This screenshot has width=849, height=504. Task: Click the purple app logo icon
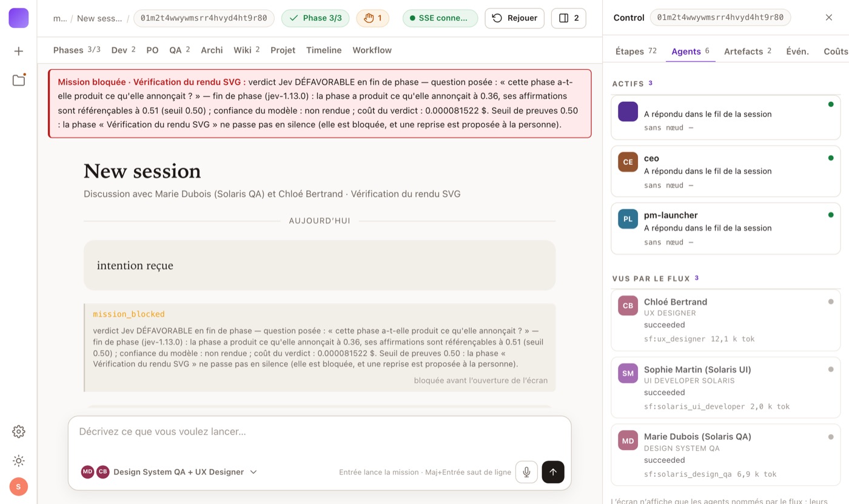point(18,18)
